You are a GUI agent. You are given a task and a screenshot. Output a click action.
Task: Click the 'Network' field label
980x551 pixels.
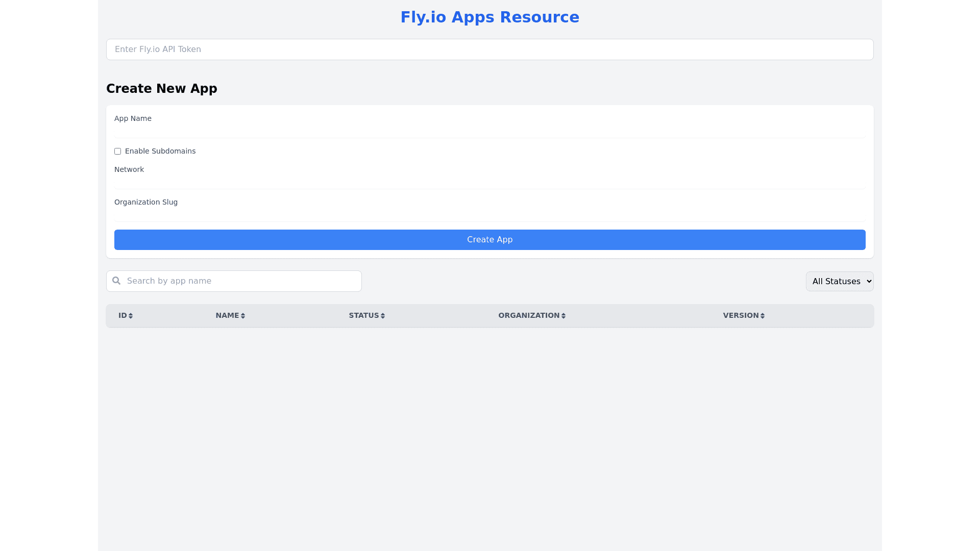129,169
